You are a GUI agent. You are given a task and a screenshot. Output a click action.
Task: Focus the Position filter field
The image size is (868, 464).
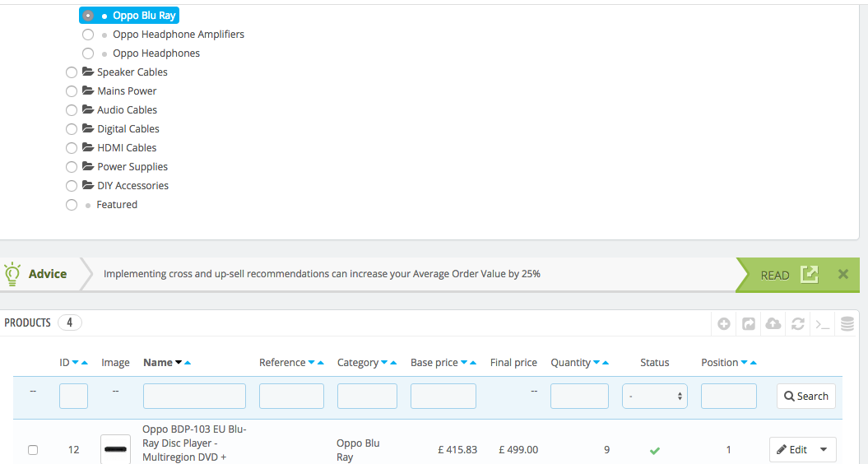click(728, 396)
